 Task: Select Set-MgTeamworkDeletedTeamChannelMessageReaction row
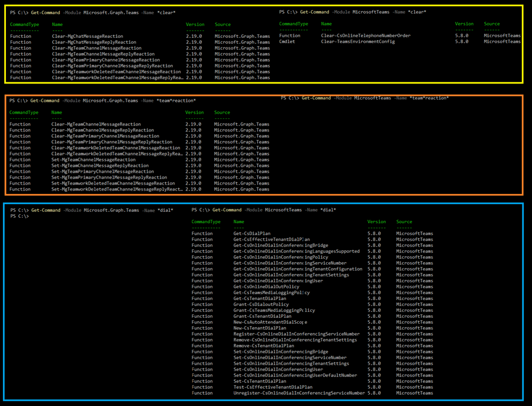[140, 183]
